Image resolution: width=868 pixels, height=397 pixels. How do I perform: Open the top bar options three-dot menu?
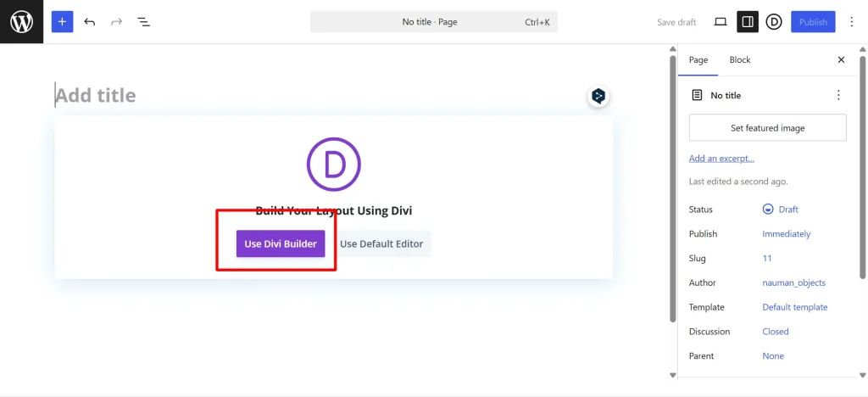click(851, 22)
